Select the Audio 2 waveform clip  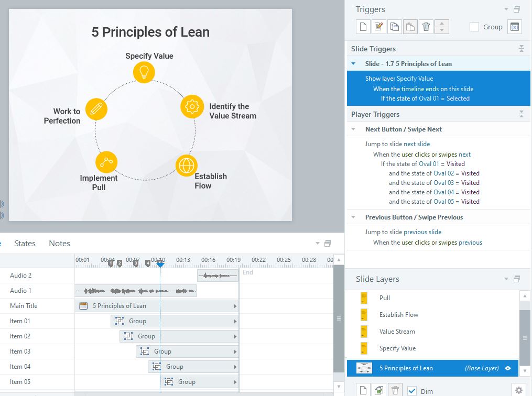click(x=218, y=276)
